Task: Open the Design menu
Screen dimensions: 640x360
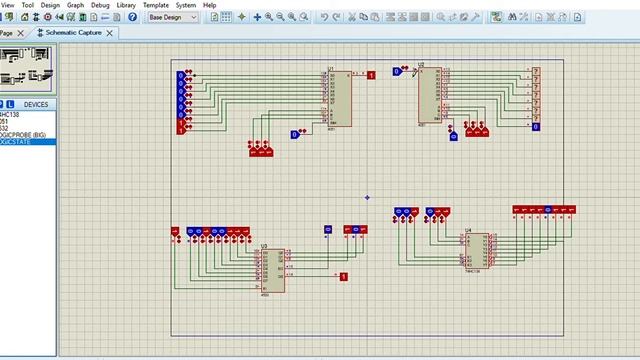Action: tap(50, 5)
